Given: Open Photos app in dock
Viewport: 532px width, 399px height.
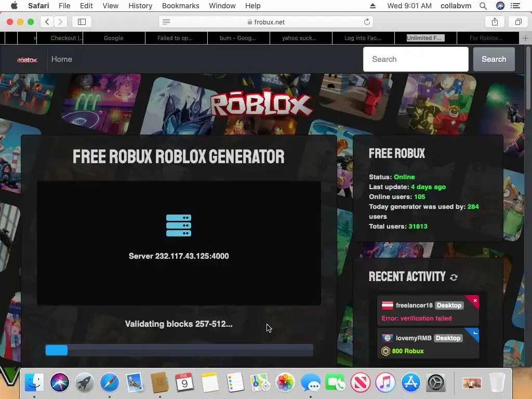Looking at the screenshot, I should (x=285, y=383).
